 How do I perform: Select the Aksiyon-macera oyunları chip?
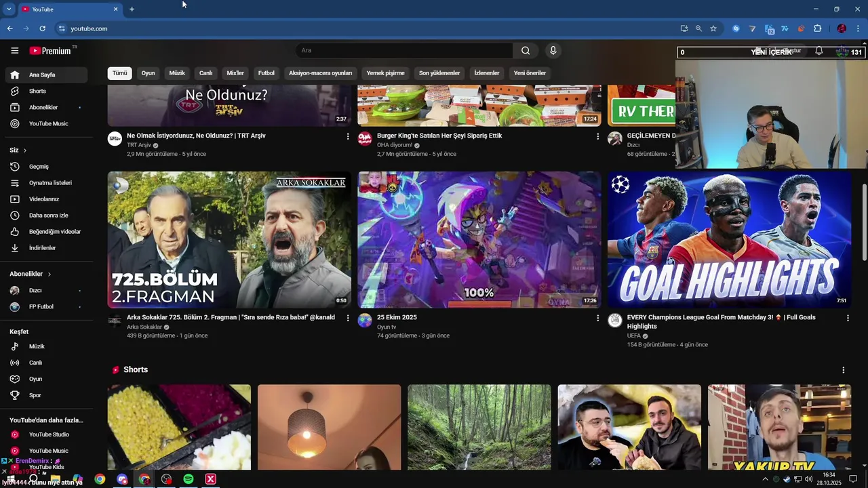click(x=320, y=73)
